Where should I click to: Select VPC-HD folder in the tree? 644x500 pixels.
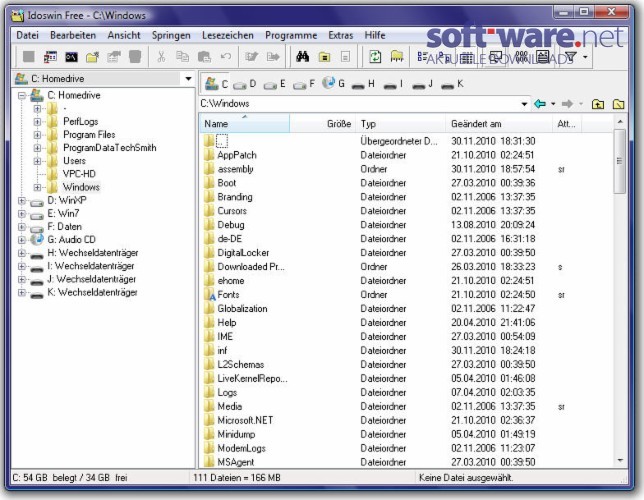(x=79, y=174)
